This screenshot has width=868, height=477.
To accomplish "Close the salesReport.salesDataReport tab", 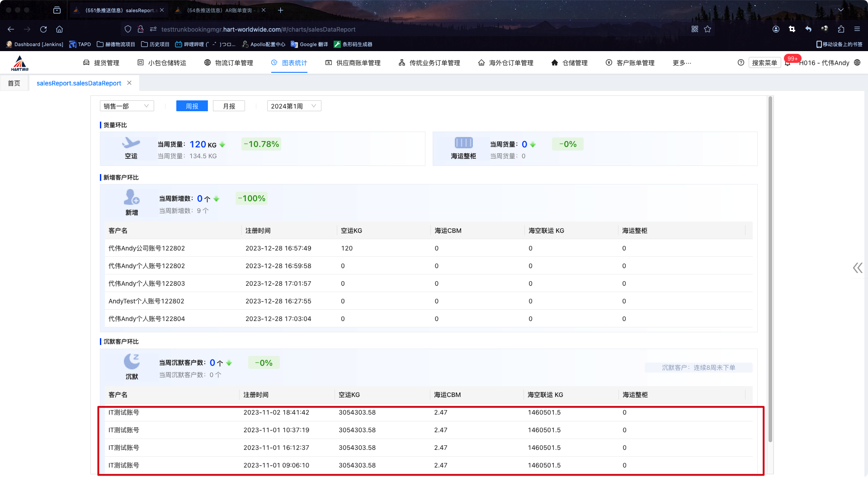I will tap(129, 83).
